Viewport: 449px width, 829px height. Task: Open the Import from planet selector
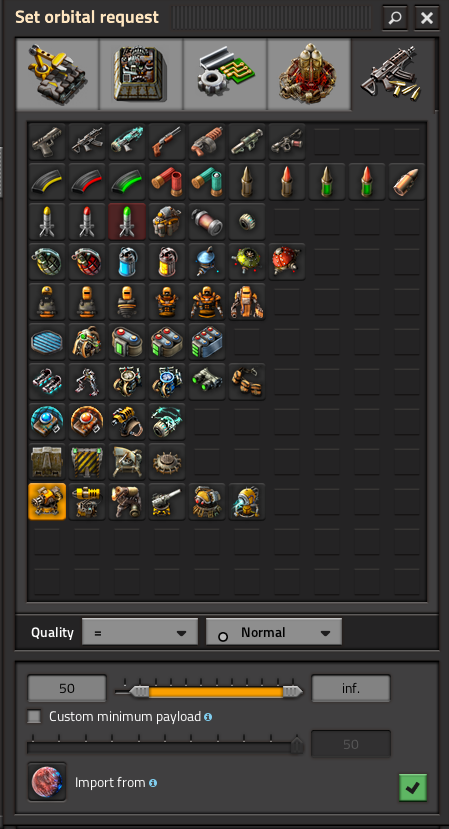coord(47,782)
